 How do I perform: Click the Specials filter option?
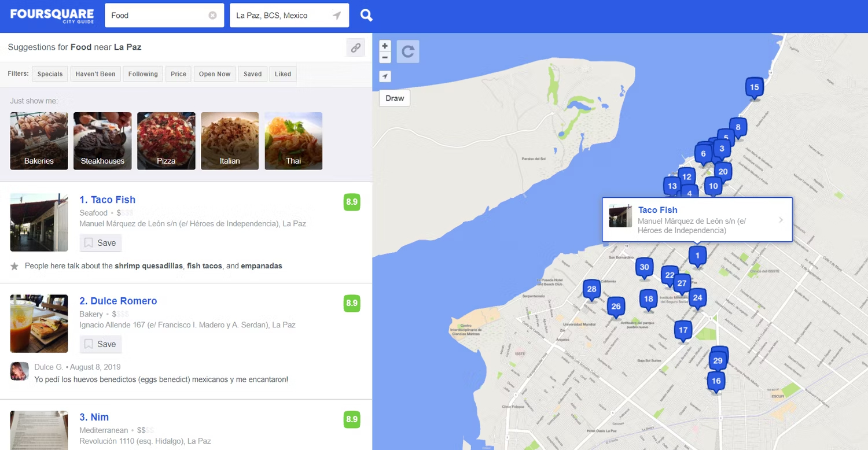coord(50,73)
